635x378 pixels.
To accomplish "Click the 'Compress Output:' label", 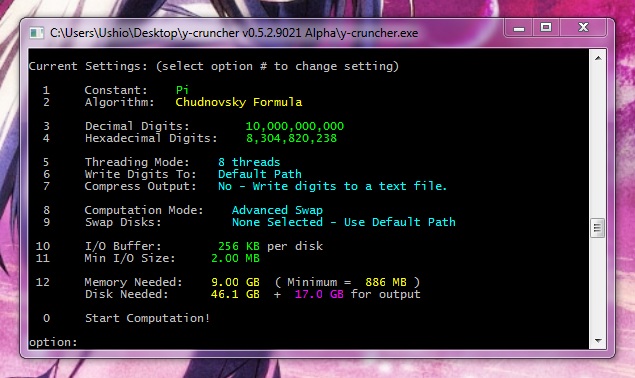I will (x=141, y=186).
